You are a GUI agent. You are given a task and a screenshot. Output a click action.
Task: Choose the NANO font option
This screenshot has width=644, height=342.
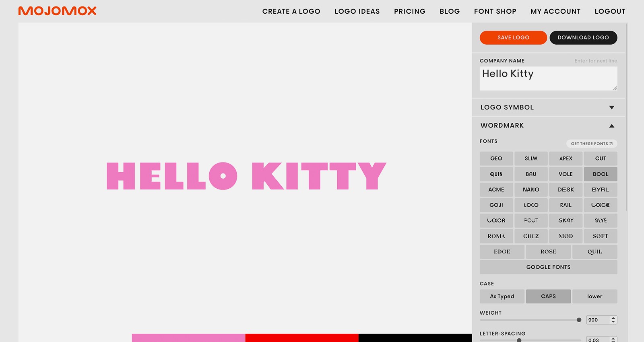(531, 190)
